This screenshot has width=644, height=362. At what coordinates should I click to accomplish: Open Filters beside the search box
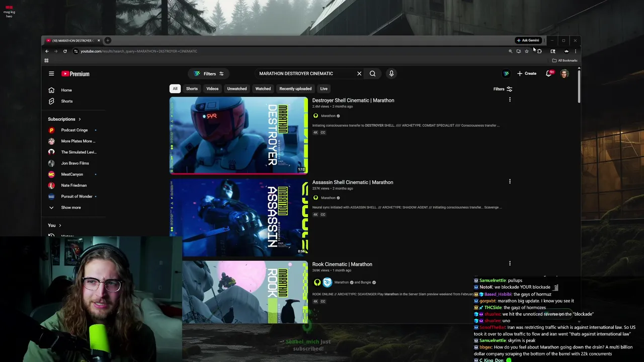209,74
